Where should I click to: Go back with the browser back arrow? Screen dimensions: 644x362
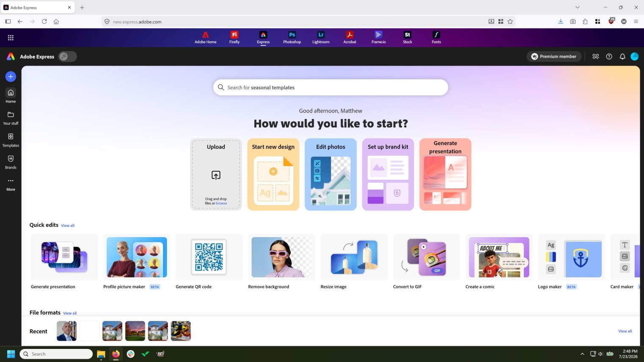(x=20, y=22)
